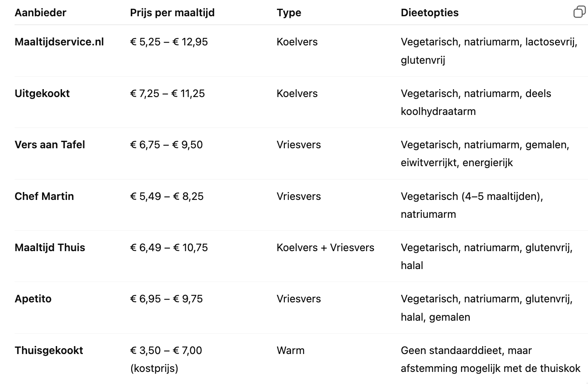Click the Prijs per maaltijd header
This screenshot has width=588, height=384.
click(x=172, y=12)
